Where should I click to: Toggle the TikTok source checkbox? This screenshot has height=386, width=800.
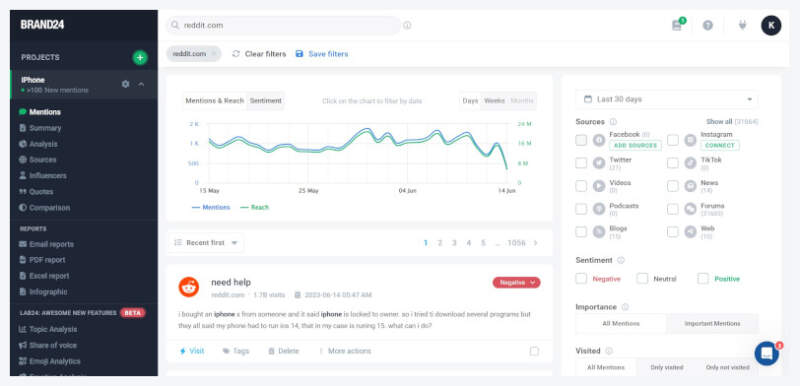673,163
